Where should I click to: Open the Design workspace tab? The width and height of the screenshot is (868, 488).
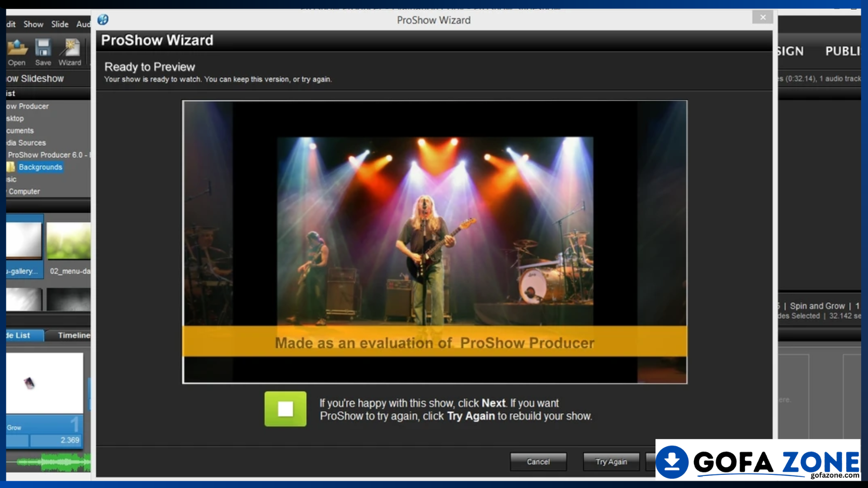tap(790, 51)
